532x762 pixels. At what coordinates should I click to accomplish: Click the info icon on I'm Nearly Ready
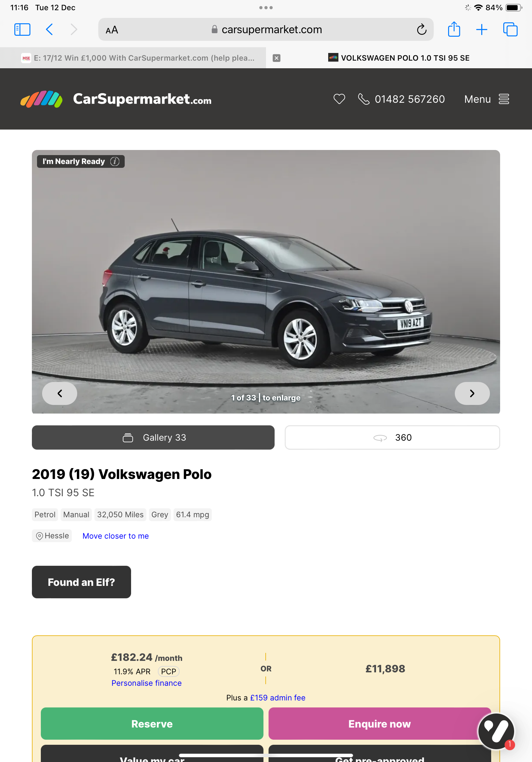pyautogui.click(x=115, y=161)
